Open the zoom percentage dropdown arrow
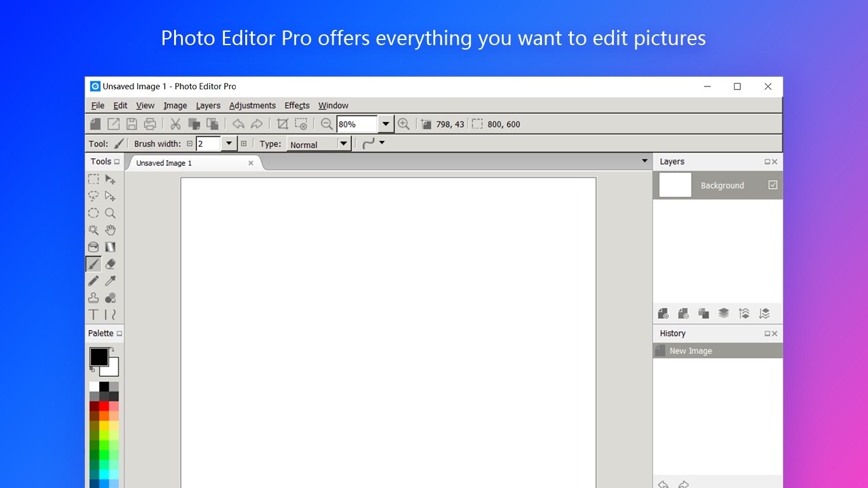This screenshot has width=868, height=488. click(x=386, y=124)
